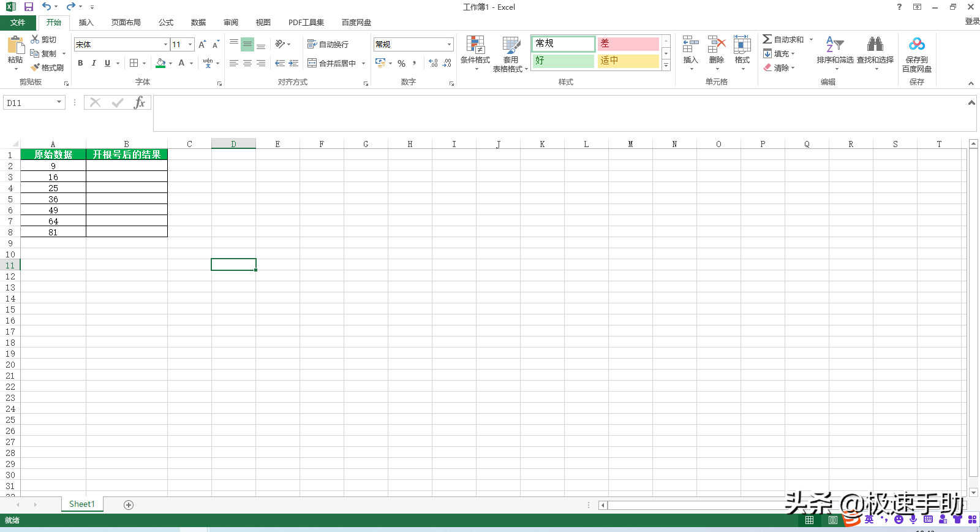
Task: Open the font size dropdown
Action: coord(190,44)
